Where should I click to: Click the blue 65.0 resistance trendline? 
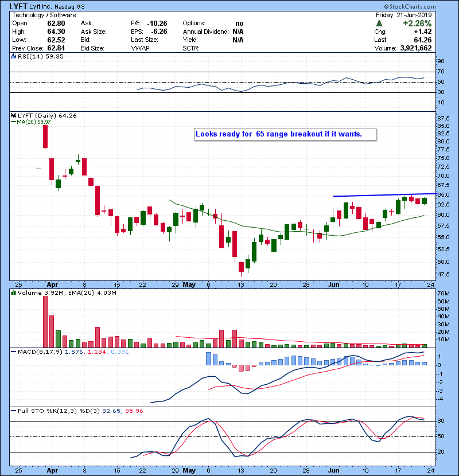pyautogui.click(x=385, y=195)
